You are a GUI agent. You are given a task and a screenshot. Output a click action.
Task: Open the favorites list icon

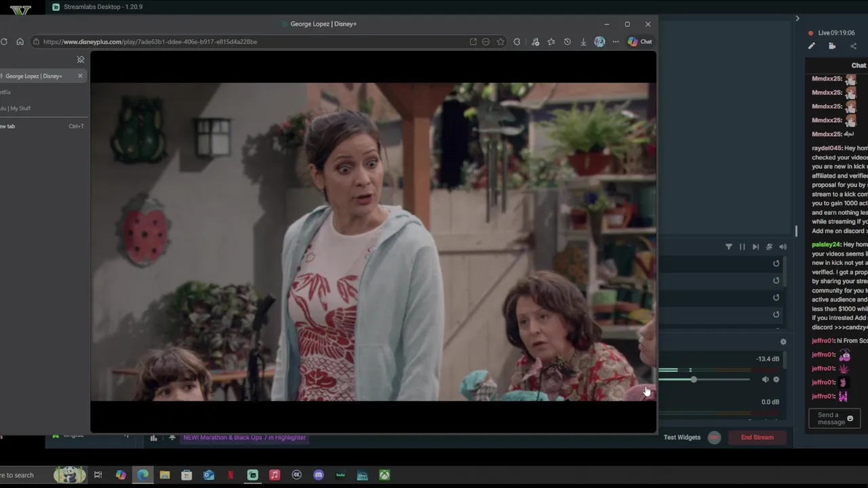[551, 41]
